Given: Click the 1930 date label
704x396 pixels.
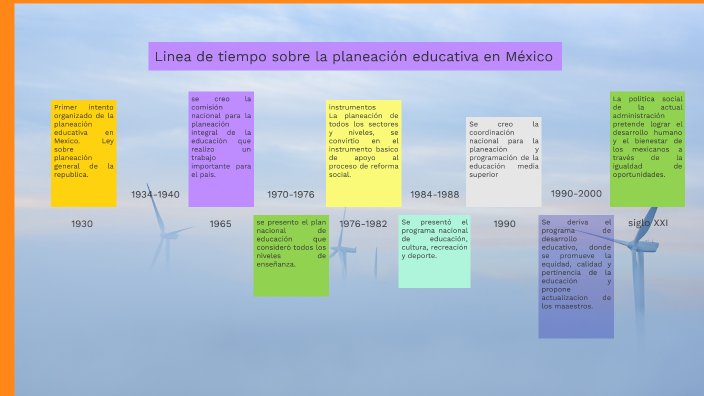Looking at the screenshot, I should [82, 224].
